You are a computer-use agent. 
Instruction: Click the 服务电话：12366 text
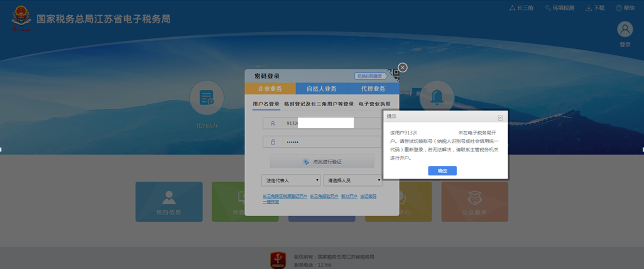click(x=312, y=265)
